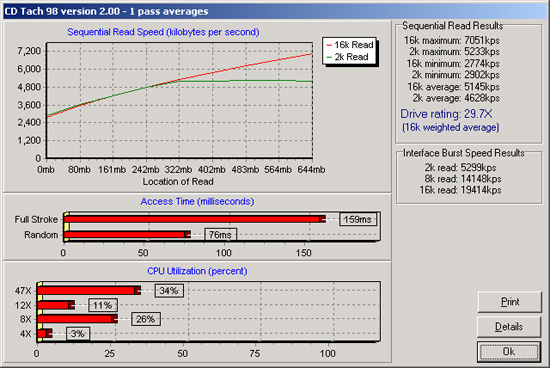
Task: Click the 16k read: 19414kps burst result
Action: click(461, 190)
